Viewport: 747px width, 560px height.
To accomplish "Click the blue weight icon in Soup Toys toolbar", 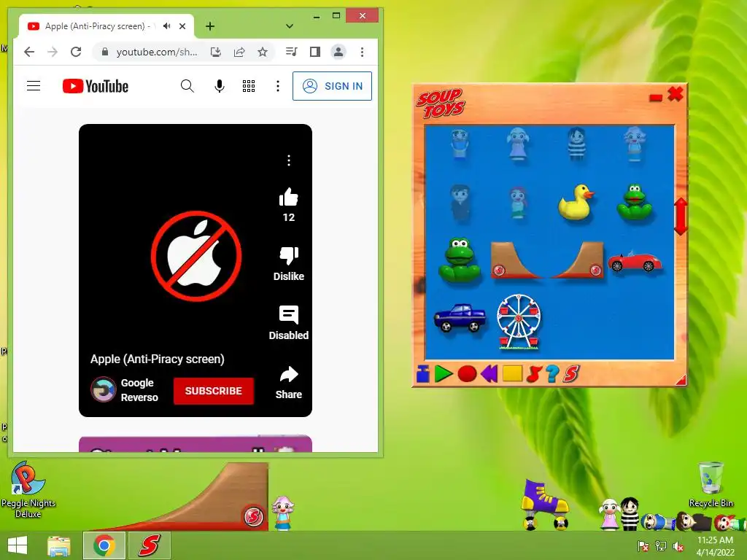I will 422,374.
